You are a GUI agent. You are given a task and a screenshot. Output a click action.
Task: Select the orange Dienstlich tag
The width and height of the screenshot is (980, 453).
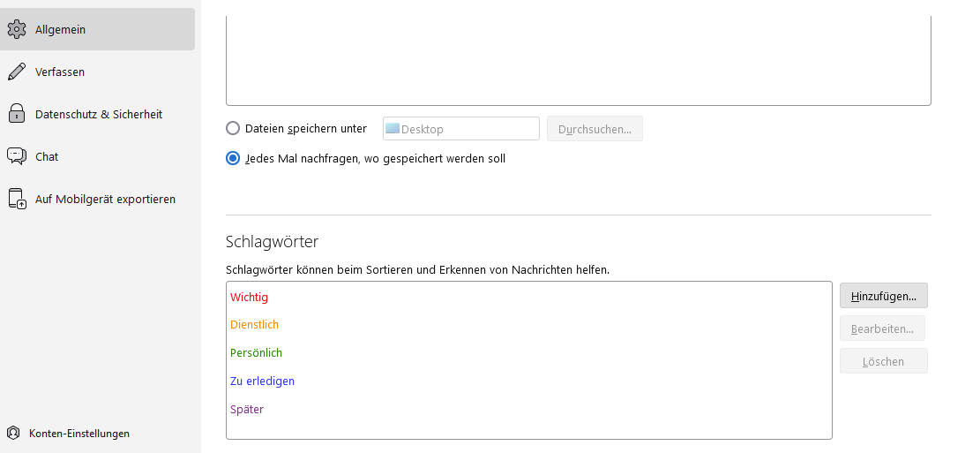coord(254,325)
